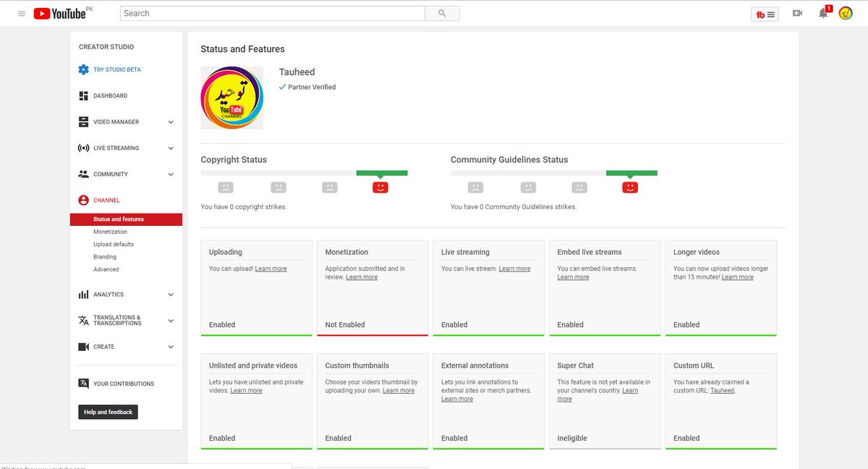Open the hamburger guide menu
This screenshot has width=868, height=469.
coord(22,14)
